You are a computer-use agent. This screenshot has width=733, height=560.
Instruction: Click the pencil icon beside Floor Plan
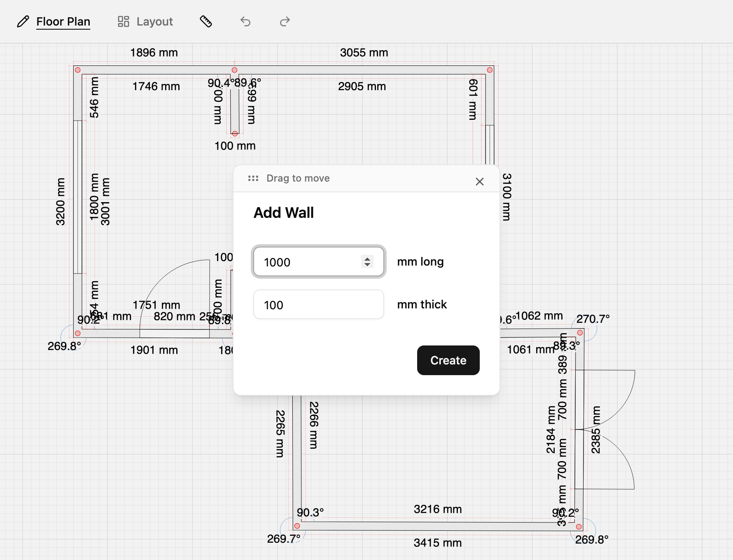23,21
